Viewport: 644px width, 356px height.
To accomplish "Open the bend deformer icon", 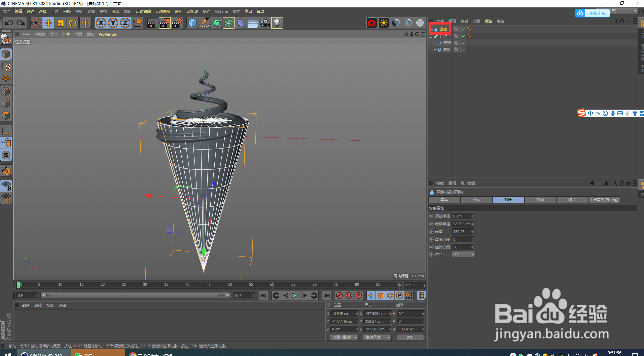I will click(241, 23).
